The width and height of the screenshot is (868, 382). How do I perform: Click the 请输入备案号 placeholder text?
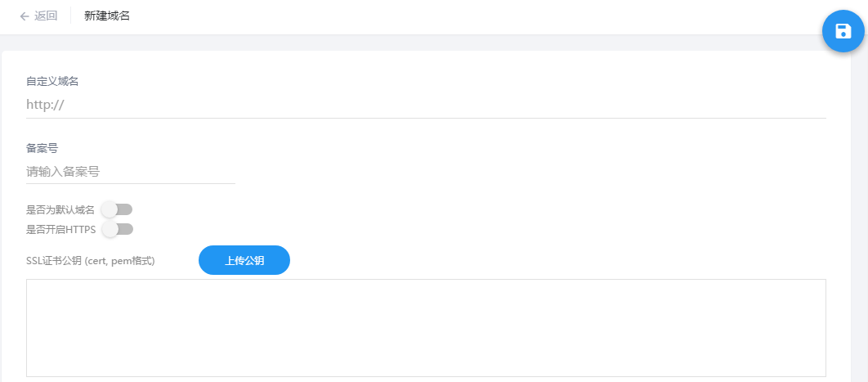coord(63,172)
